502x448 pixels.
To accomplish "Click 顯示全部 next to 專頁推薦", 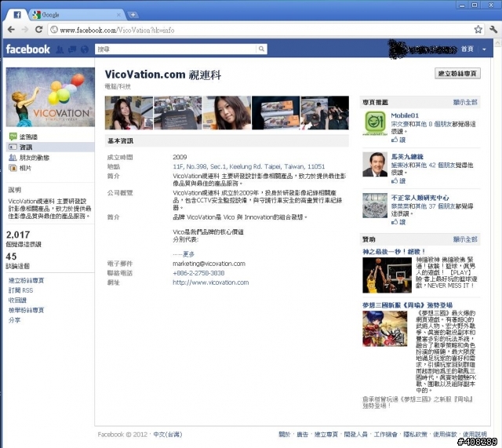I will [465, 102].
